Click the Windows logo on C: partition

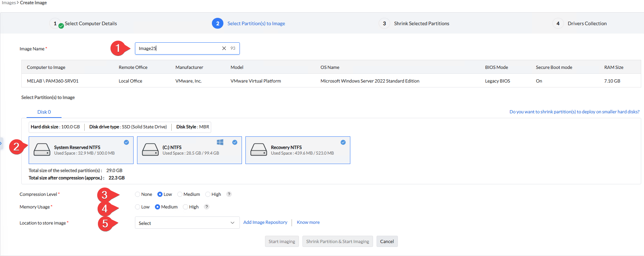220,142
